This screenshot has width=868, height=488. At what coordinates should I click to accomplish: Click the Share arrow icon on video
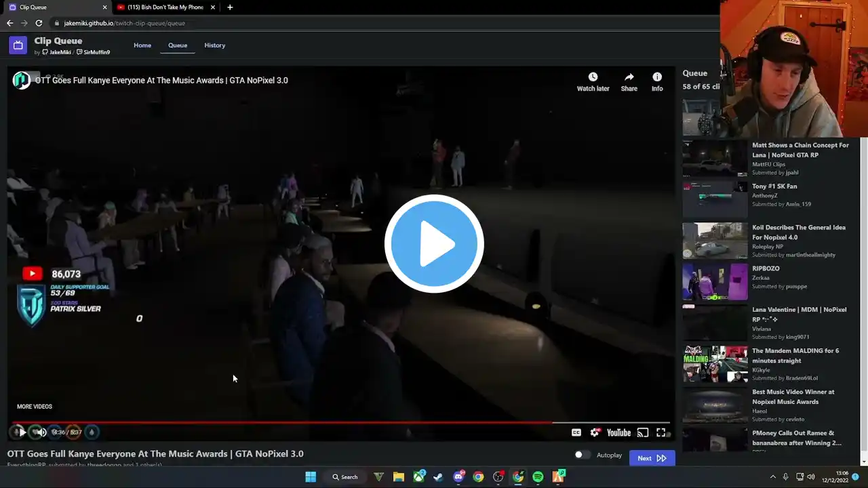click(629, 77)
